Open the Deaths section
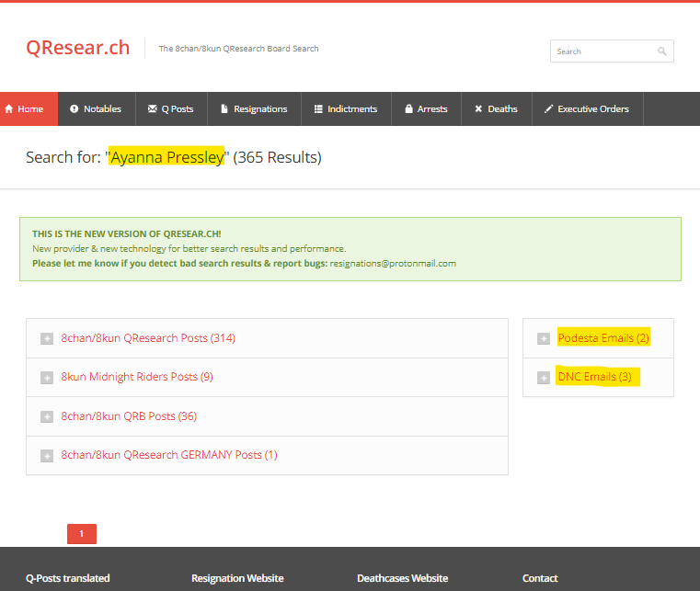Screen dimensions: 700x591 point(497,108)
